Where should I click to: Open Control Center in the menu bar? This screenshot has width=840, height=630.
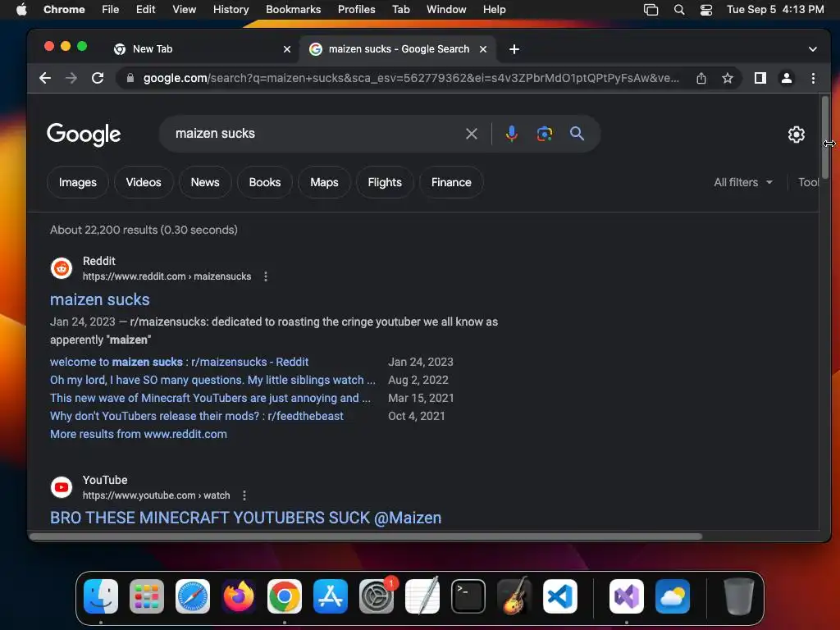coord(706,10)
